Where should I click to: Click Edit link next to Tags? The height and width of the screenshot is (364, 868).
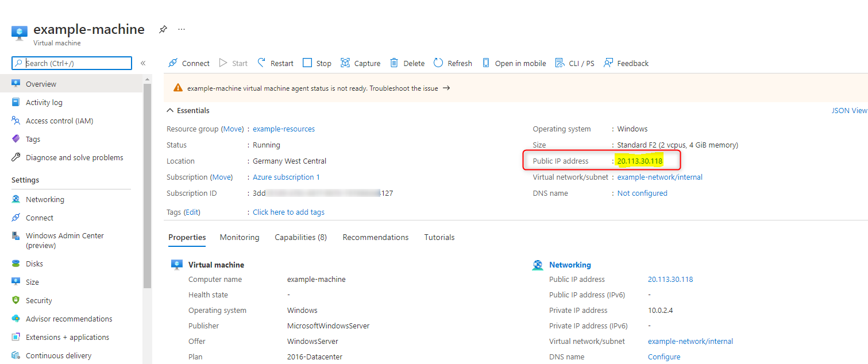tap(192, 212)
